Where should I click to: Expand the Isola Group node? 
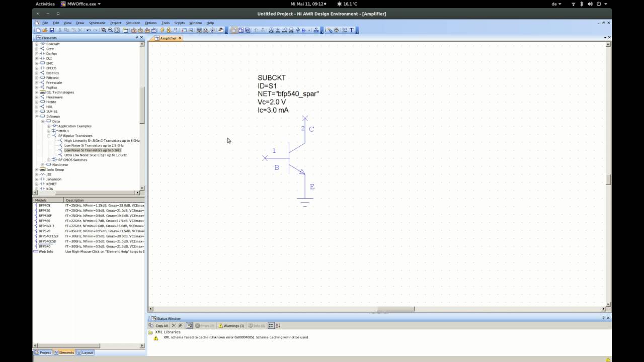click(37, 169)
